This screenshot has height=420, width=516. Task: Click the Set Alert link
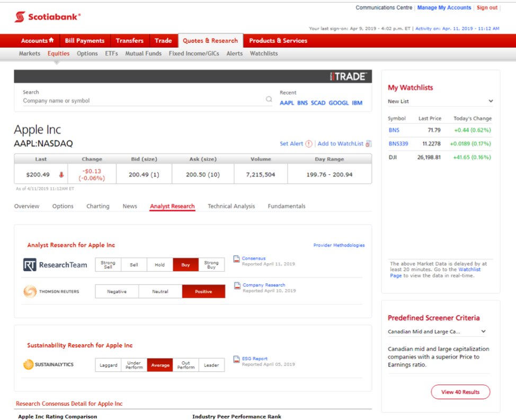pyautogui.click(x=291, y=144)
